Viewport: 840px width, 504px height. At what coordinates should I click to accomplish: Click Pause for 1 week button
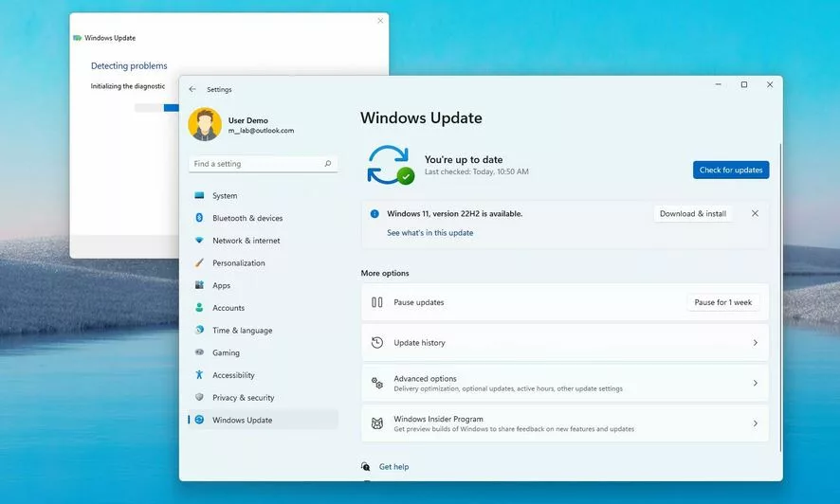[722, 302]
